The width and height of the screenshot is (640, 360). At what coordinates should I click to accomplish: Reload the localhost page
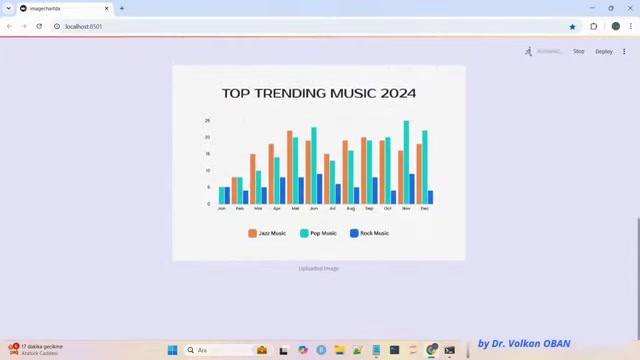pyautogui.click(x=39, y=26)
